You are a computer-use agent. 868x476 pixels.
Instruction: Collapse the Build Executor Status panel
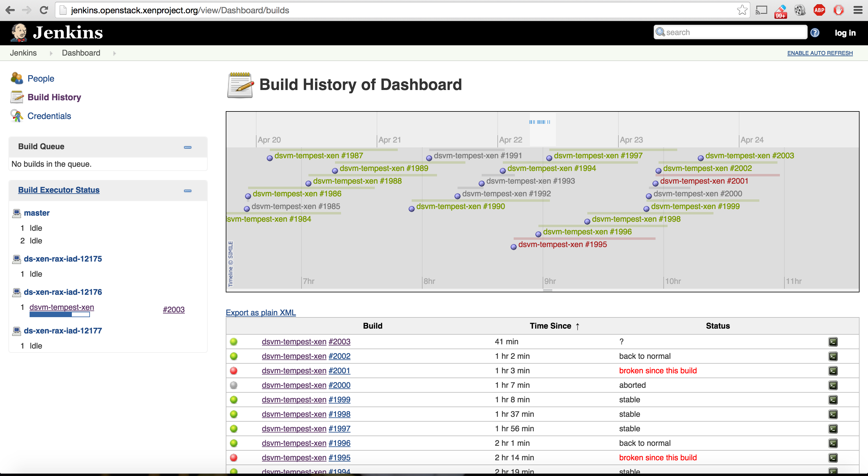pos(188,191)
